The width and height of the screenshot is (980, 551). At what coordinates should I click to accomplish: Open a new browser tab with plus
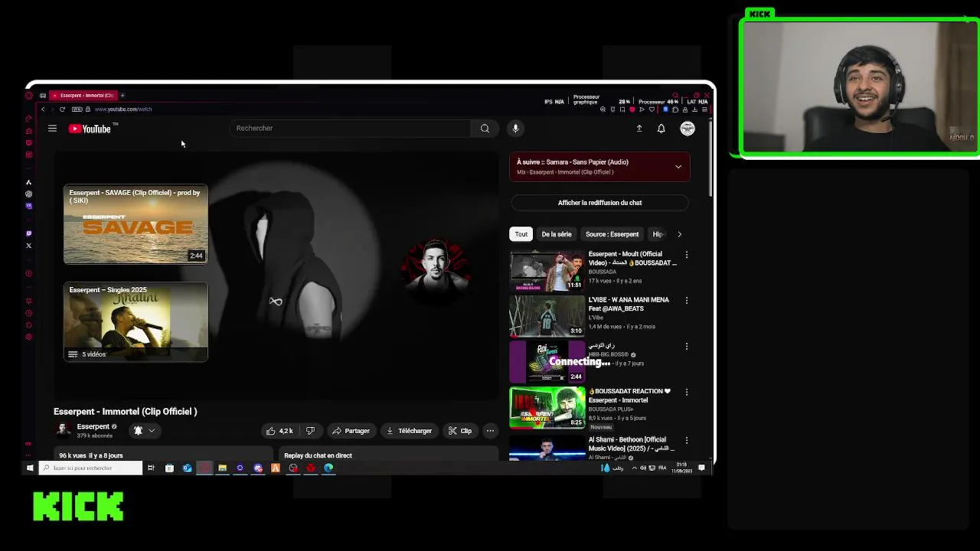[x=122, y=96]
